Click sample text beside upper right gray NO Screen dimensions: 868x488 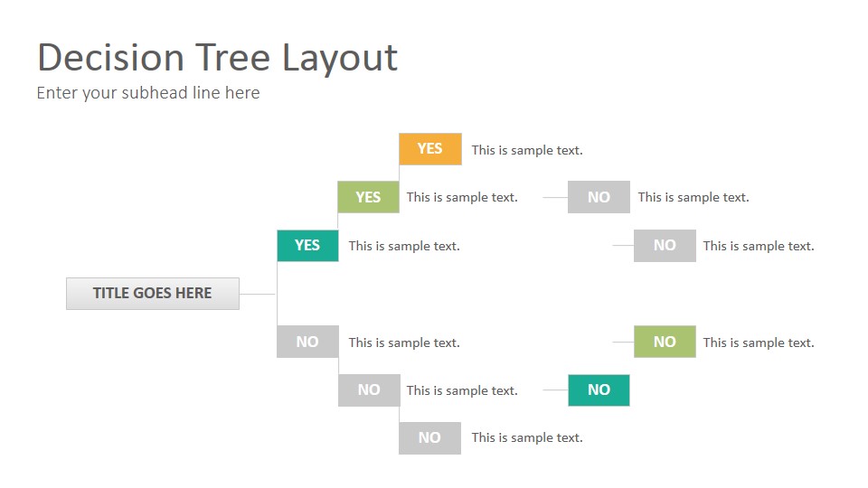click(x=693, y=198)
